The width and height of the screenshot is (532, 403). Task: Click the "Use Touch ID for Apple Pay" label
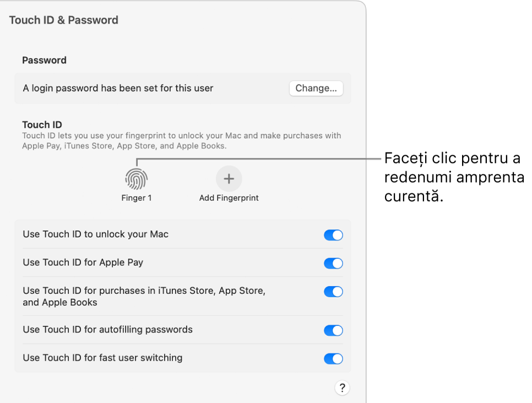83,263
